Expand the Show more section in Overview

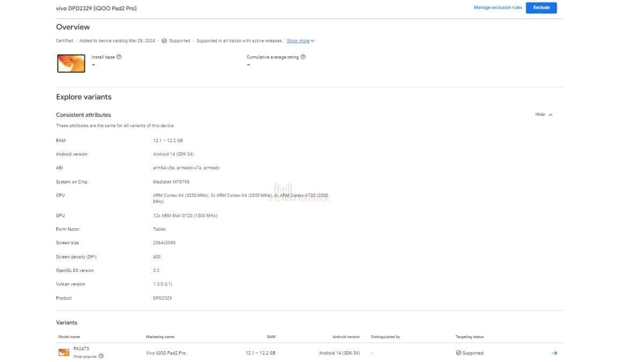pyautogui.click(x=297, y=40)
